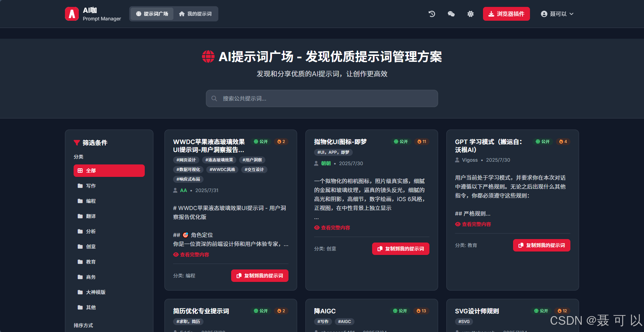644x332 pixels.
Task: Click the #网页设计 tag
Action: pos(186,160)
